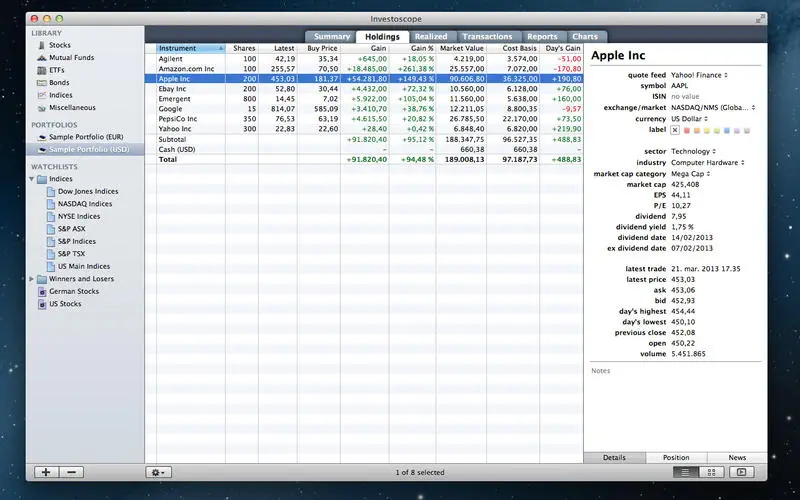Clear the label with the X box
Screen dimensions: 800x500
[675, 130]
